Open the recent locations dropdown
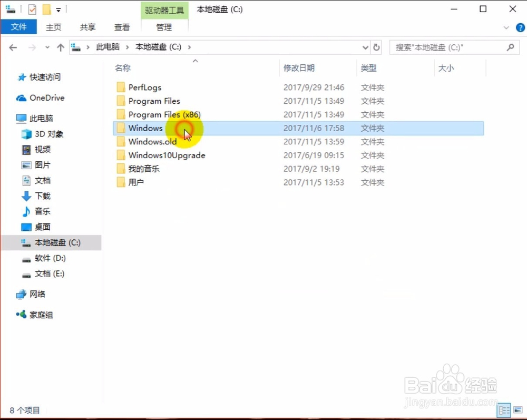527x420 pixels. 47,47
